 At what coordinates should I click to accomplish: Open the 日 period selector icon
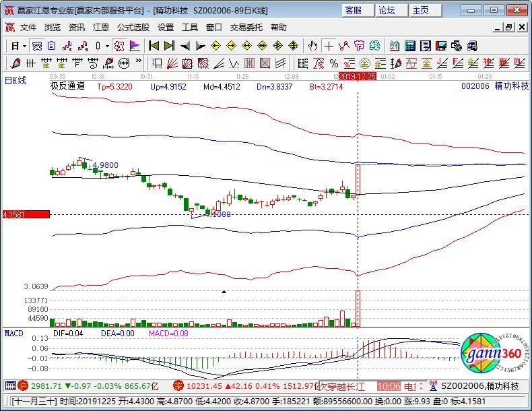tap(15, 46)
